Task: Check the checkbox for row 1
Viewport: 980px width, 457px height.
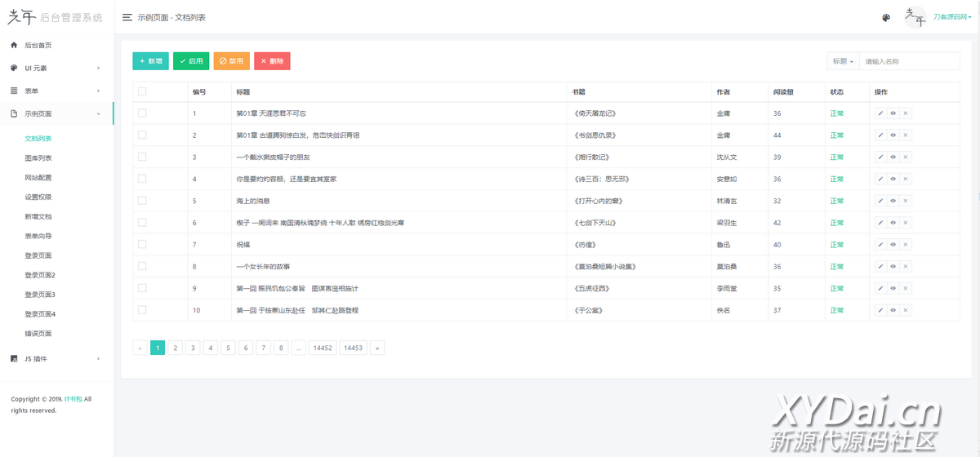Action: (142, 113)
